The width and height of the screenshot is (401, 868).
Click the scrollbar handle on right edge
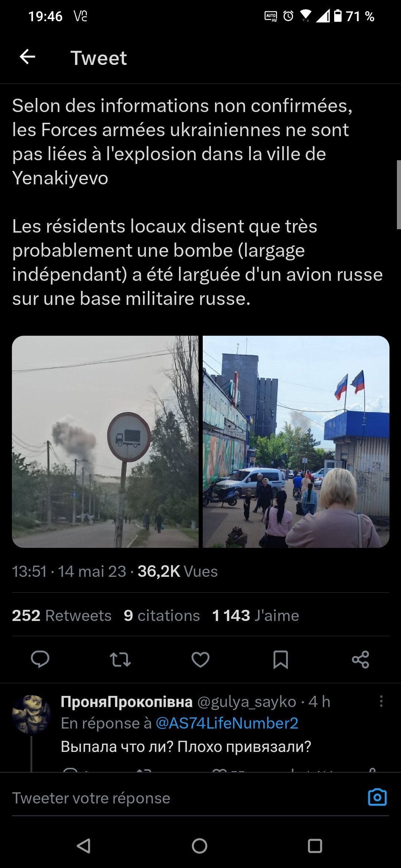399,195
